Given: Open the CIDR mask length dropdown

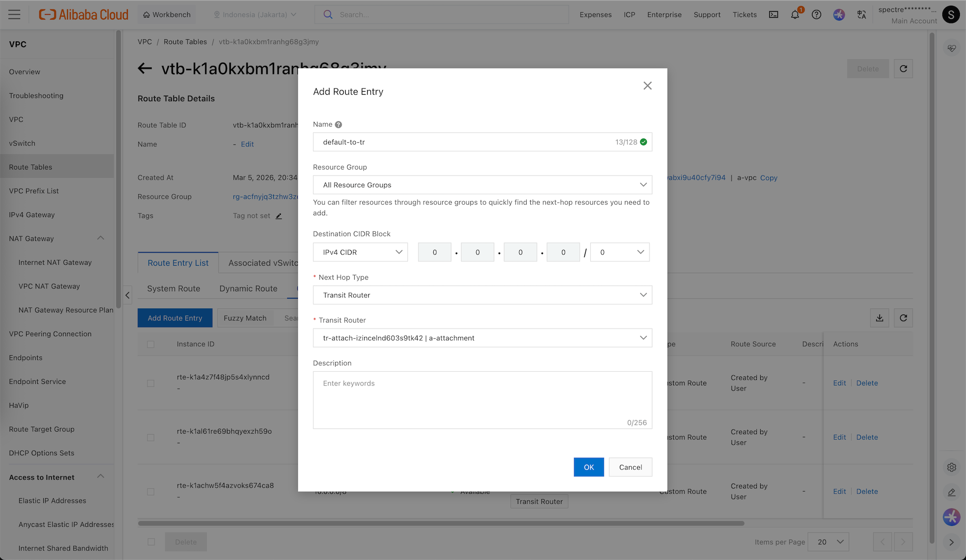Looking at the screenshot, I should click(x=620, y=252).
